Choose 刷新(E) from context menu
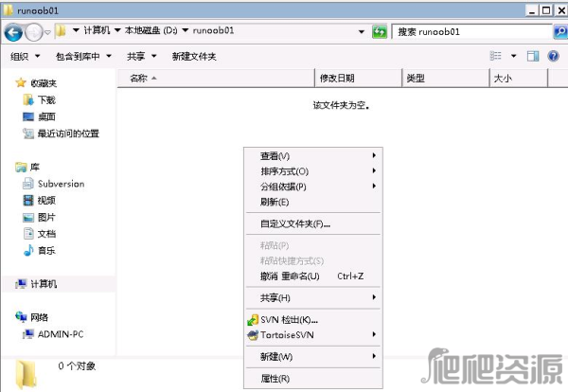Viewport: 568px width, 392px height. click(313, 202)
